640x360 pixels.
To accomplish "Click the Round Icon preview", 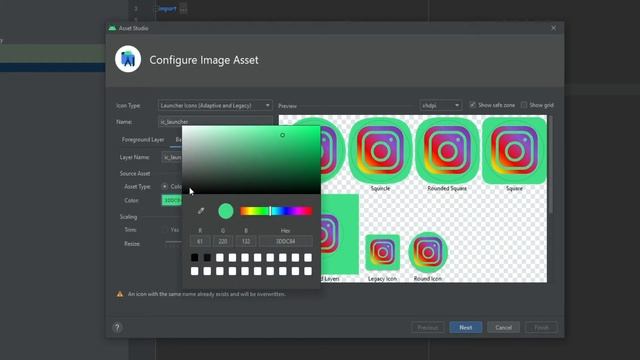I will pos(428,252).
